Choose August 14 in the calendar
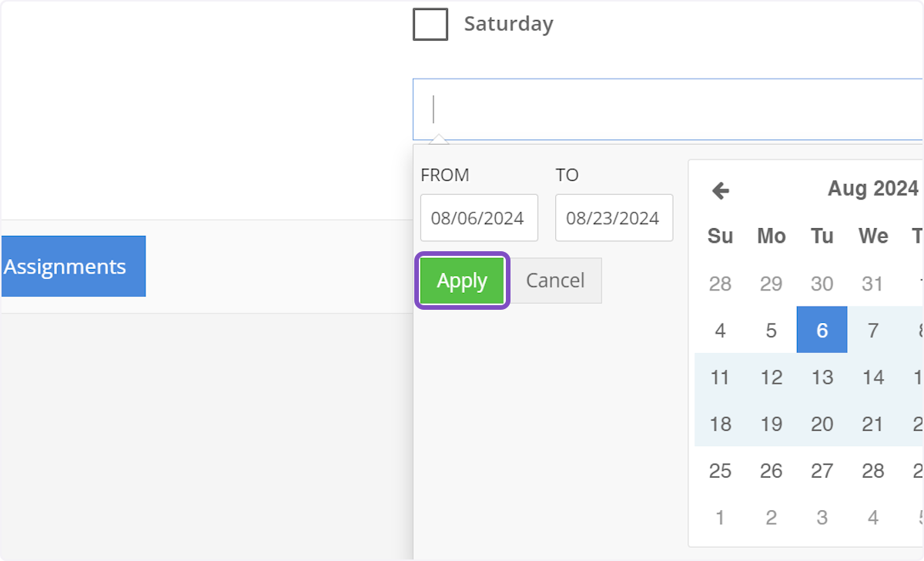This screenshot has width=924, height=561. pyautogui.click(x=872, y=377)
